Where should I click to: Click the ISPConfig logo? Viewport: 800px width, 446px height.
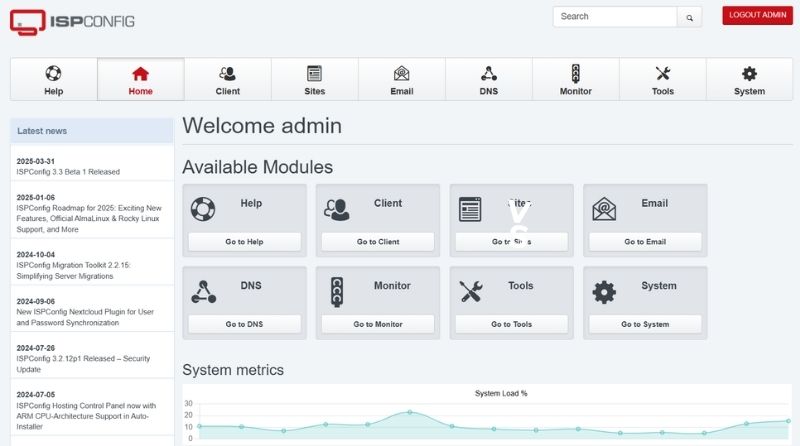click(72, 21)
